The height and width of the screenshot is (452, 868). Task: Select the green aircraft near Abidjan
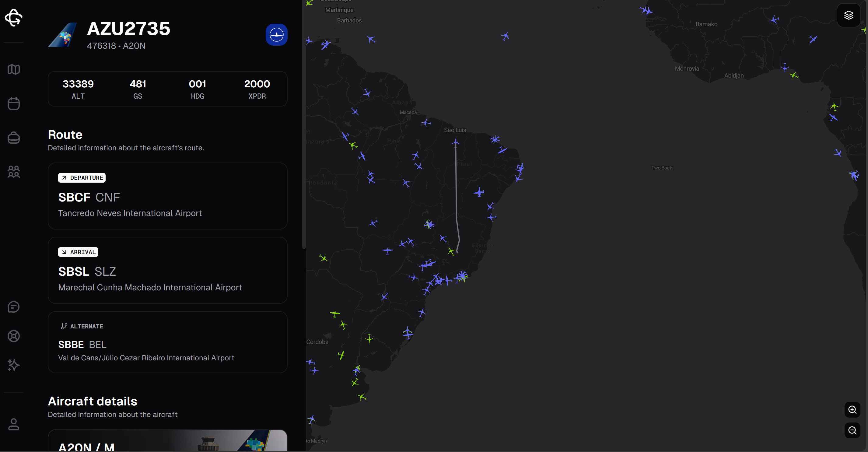point(794,75)
